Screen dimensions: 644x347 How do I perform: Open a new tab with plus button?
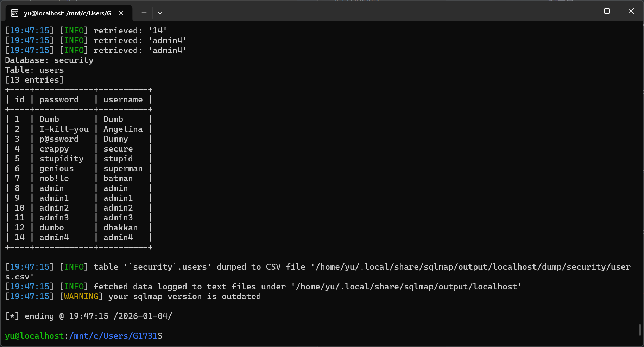pyautogui.click(x=144, y=13)
